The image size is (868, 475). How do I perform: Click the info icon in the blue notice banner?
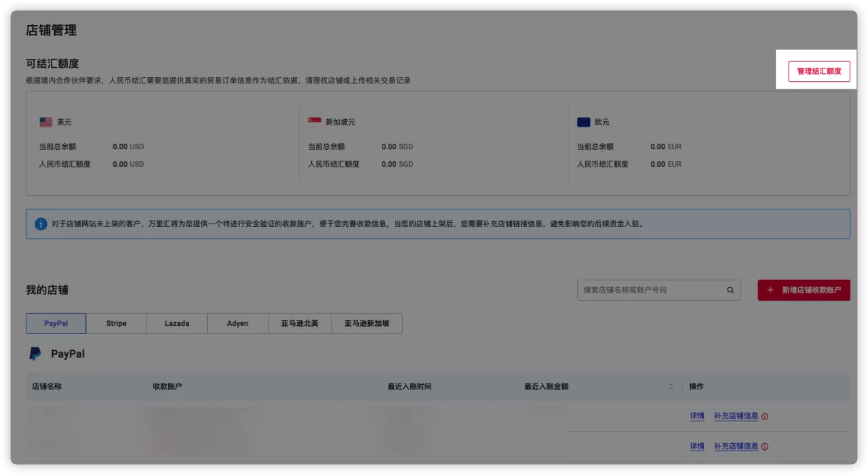tap(41, 224)
